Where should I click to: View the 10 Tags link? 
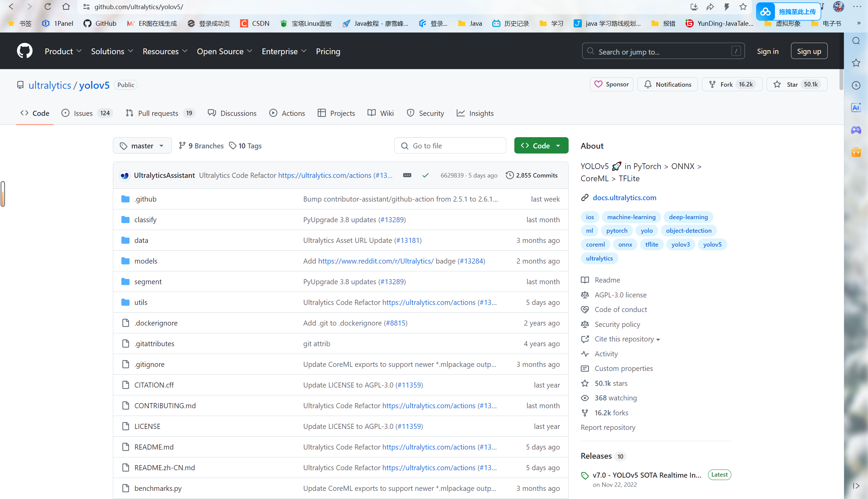(x=245, y=146)
